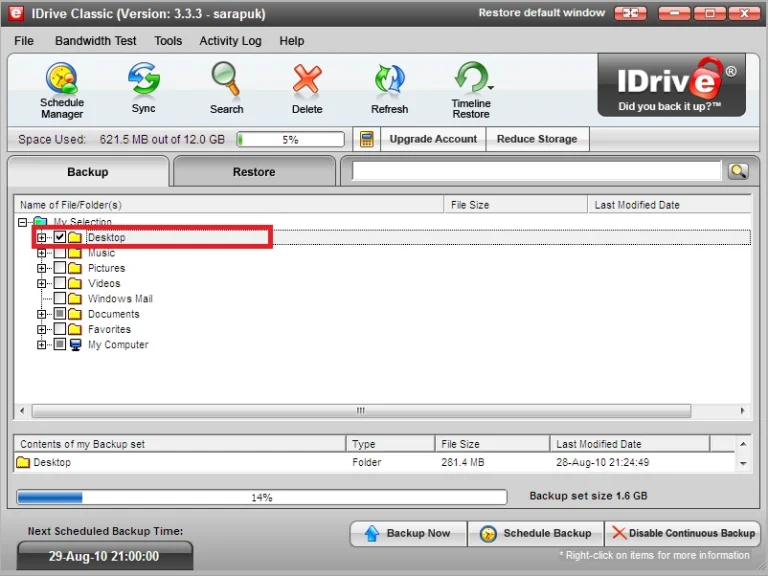The width and height of the screenshot is (768, 576).
Task: Click the search magnifier button next to search box
Action: [738, 171]
